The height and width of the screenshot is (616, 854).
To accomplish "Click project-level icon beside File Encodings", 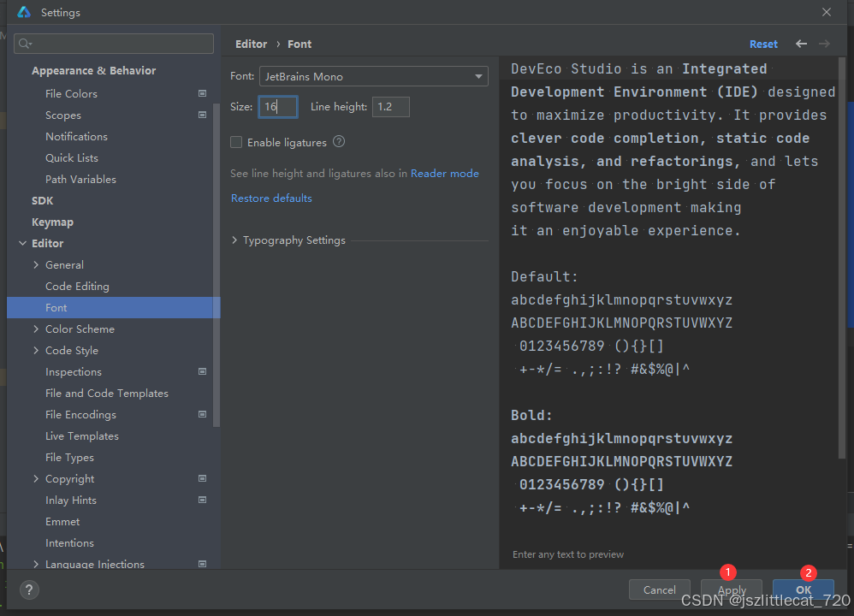I will point(203,414).
